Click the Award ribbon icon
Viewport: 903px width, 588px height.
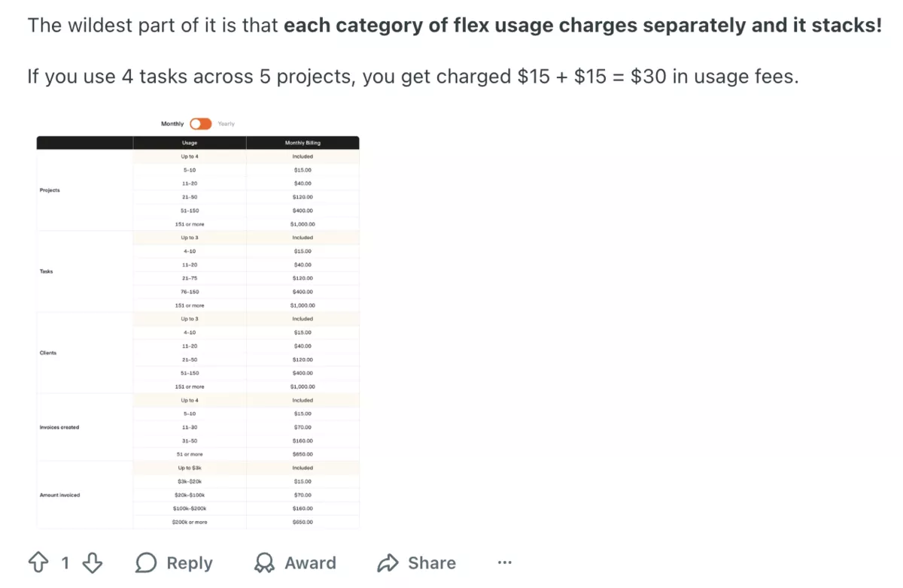[265, 562]
